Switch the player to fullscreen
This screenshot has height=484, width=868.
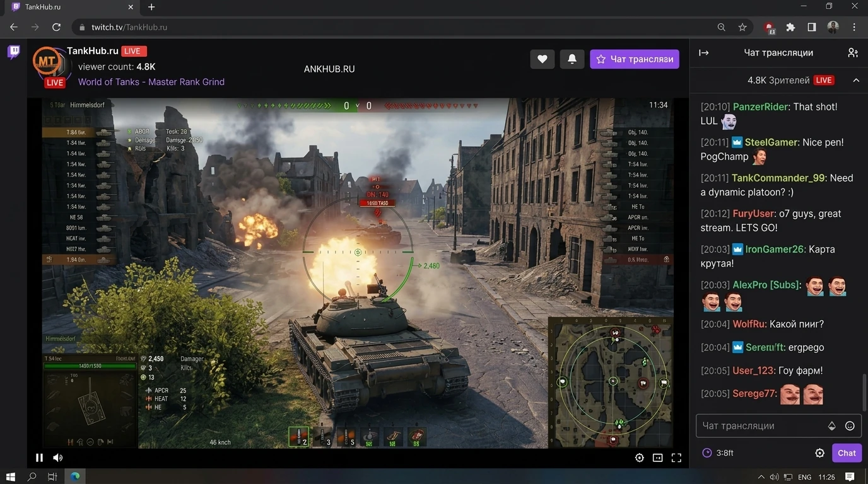point(676,458)
